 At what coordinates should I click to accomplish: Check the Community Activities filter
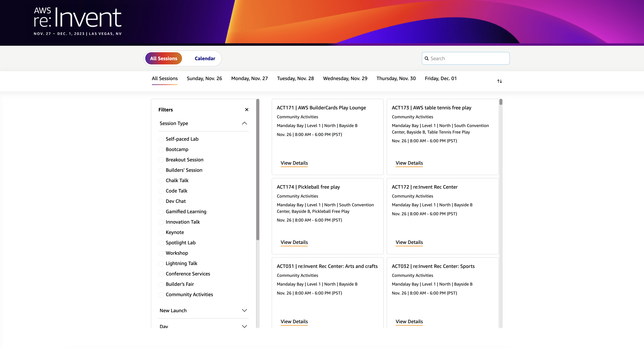[x=161, y=295]
